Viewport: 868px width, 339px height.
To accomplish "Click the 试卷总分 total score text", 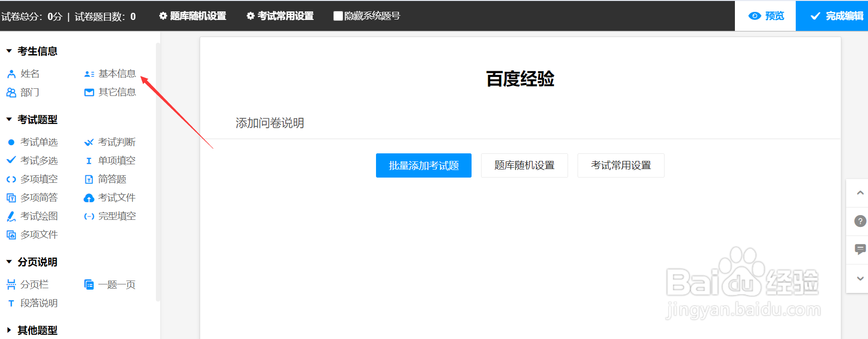I will 31,17.
